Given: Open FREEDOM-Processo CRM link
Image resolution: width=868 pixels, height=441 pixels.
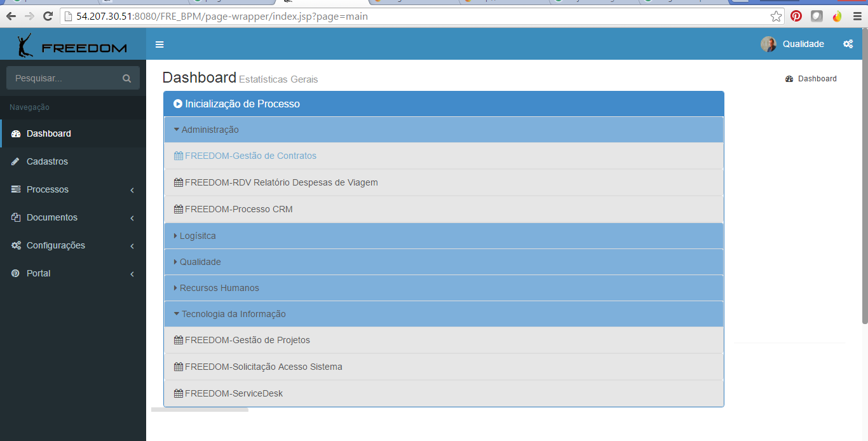Looking at the screenshot, I should click(x=239, y=209).
